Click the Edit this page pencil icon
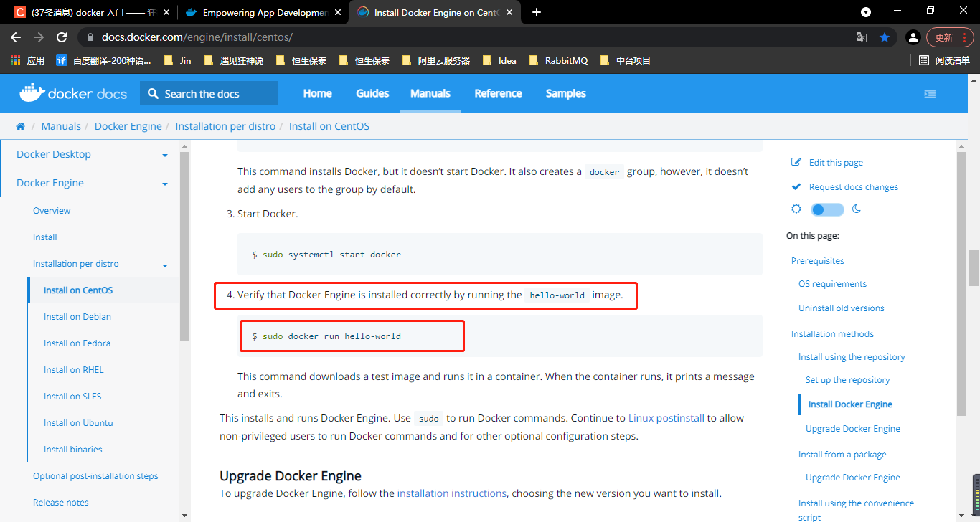Image resolution: width=980 pixels, height=522 pixels. [x=796, y=162]
